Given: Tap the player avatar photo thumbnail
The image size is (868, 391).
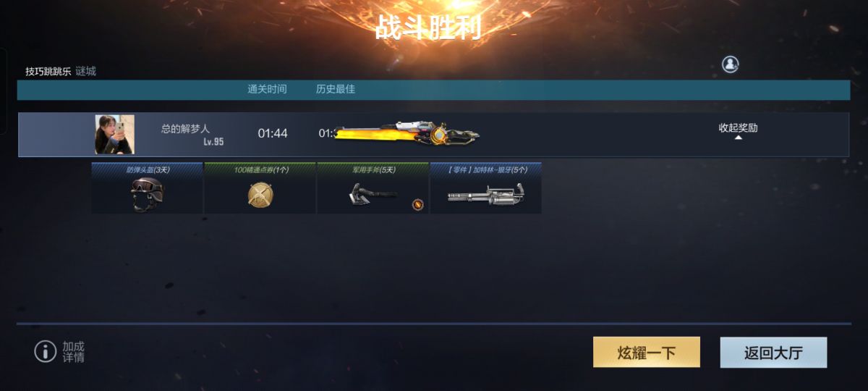Looking at the screenshot, I should 114,134.
